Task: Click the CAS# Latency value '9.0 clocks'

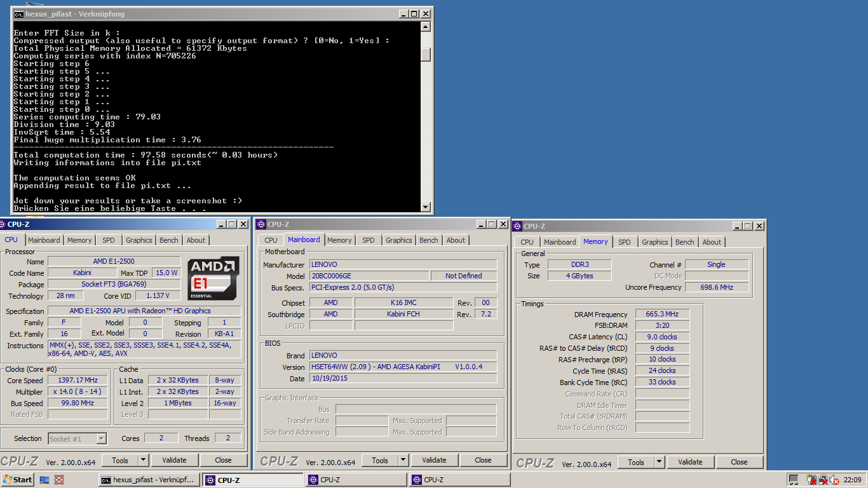Action: point(662,337)
